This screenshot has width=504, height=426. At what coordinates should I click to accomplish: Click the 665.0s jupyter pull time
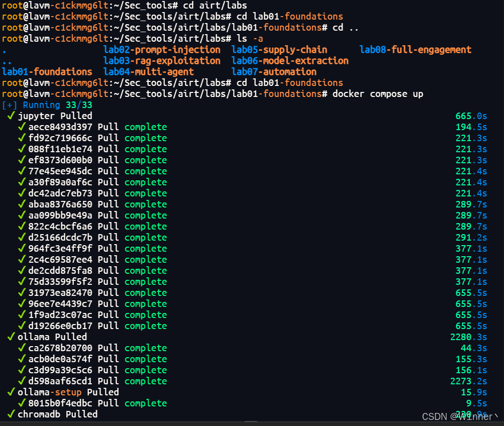point(471,116)
